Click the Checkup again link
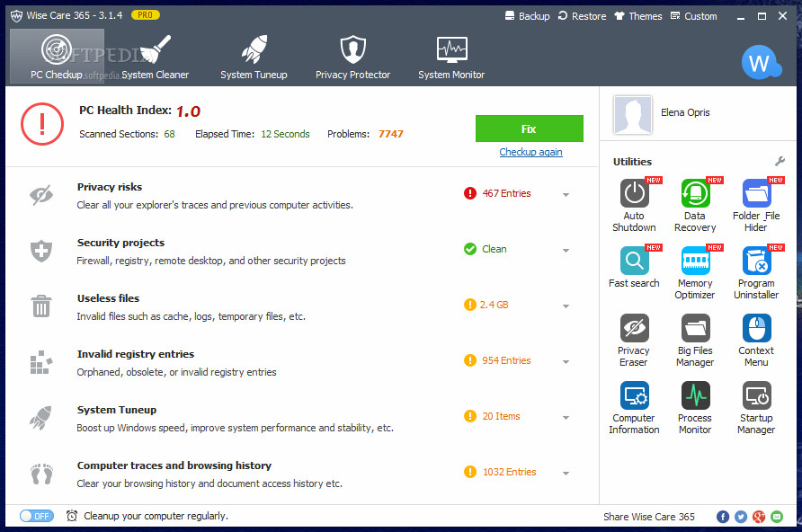Image resolution: width=802 pixels, height=532 pixels. [530, 152]
